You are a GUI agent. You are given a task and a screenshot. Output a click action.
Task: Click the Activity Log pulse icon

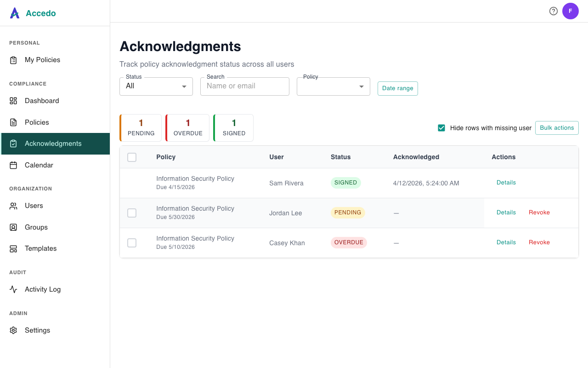point(13,289)
